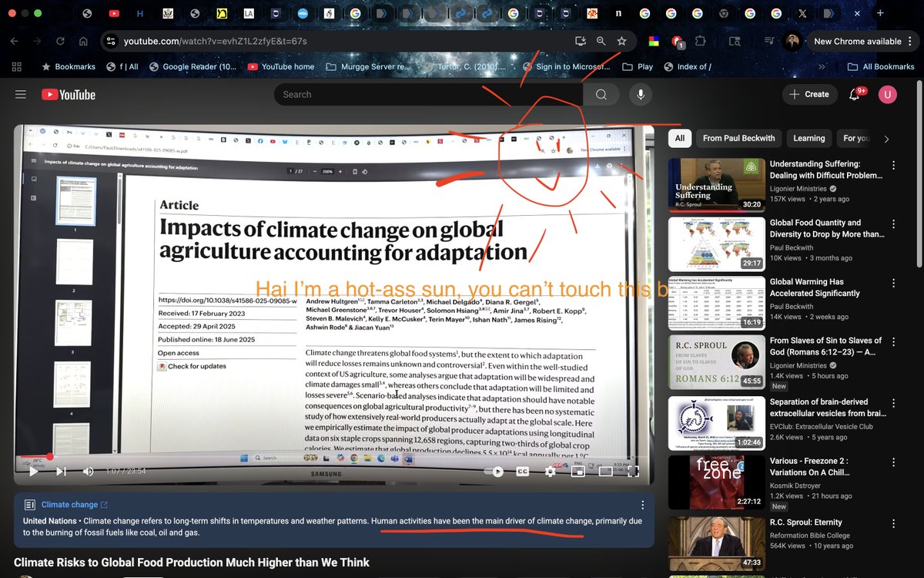Click the Create button
The height and width of the screenshot is (578, 924).
click(x=809, y=94)
